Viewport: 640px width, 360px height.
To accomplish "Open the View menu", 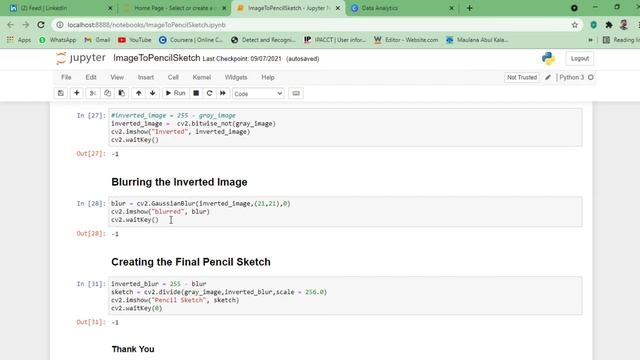I will (x=117, y=78).
